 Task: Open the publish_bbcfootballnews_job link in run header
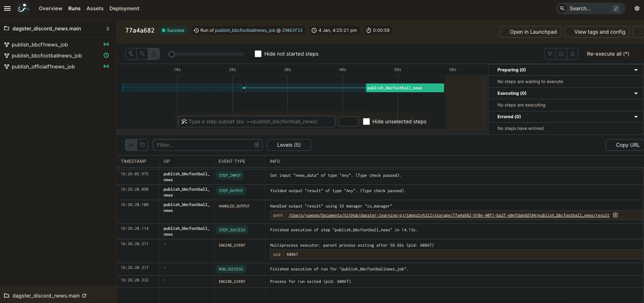[245, 30]
